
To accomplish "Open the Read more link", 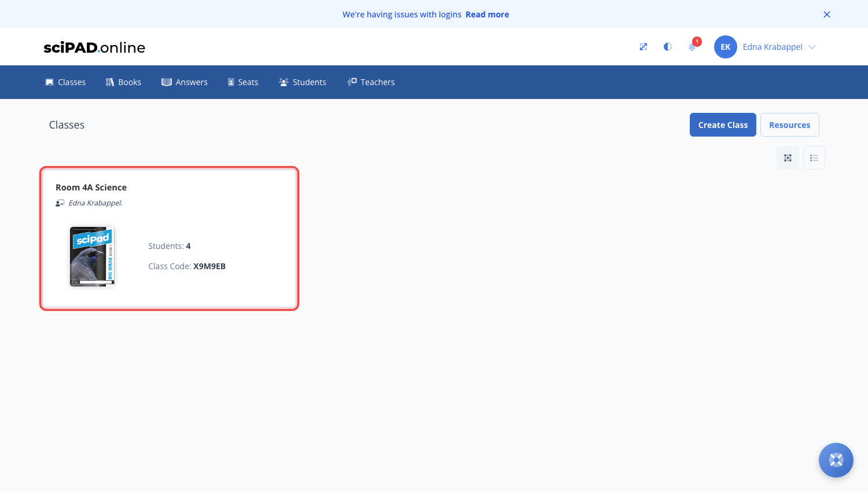I will pos(487,14).
